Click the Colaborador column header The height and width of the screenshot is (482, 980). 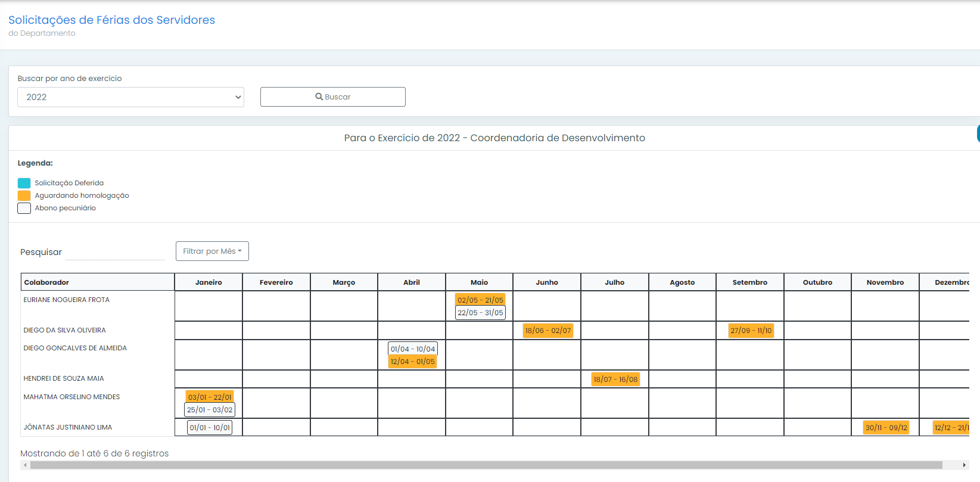98,282
